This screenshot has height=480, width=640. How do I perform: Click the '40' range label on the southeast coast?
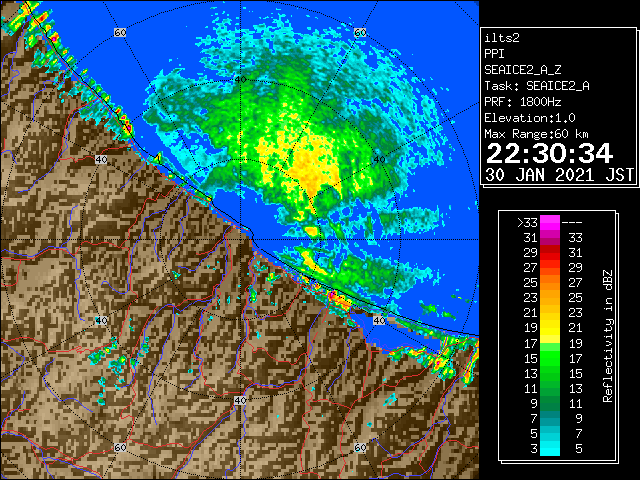tap(379, 320)
